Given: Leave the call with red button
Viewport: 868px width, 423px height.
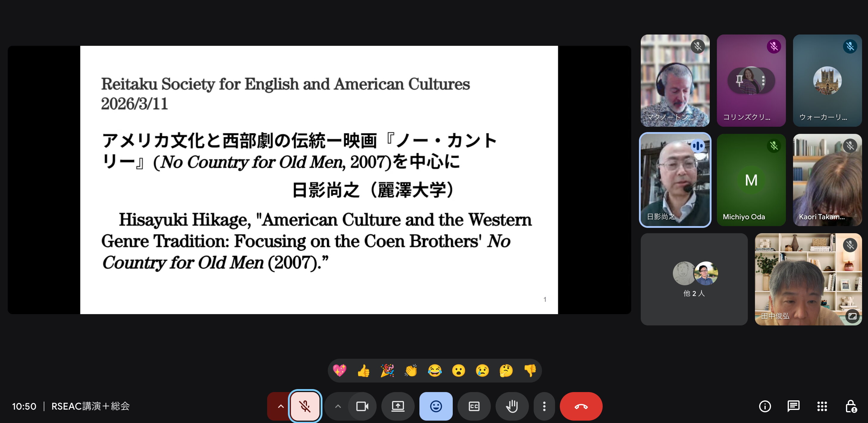Looking at the screenshot, I should [581, 406].
